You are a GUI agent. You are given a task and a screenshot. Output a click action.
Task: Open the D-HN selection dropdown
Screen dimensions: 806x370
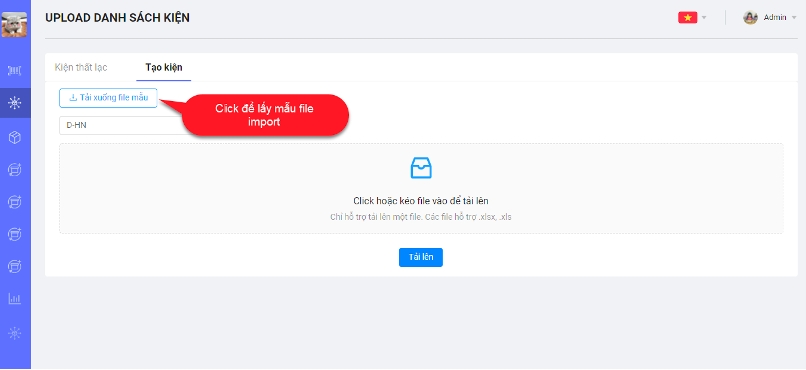121,125
